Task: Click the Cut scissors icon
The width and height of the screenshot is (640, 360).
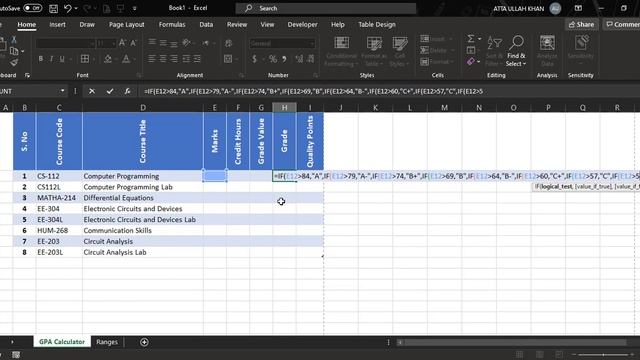Action: [x=14, y=40]
